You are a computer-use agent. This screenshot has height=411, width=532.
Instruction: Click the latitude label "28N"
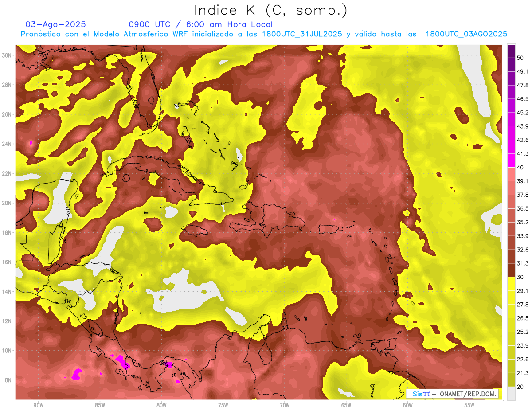point(8,85)
